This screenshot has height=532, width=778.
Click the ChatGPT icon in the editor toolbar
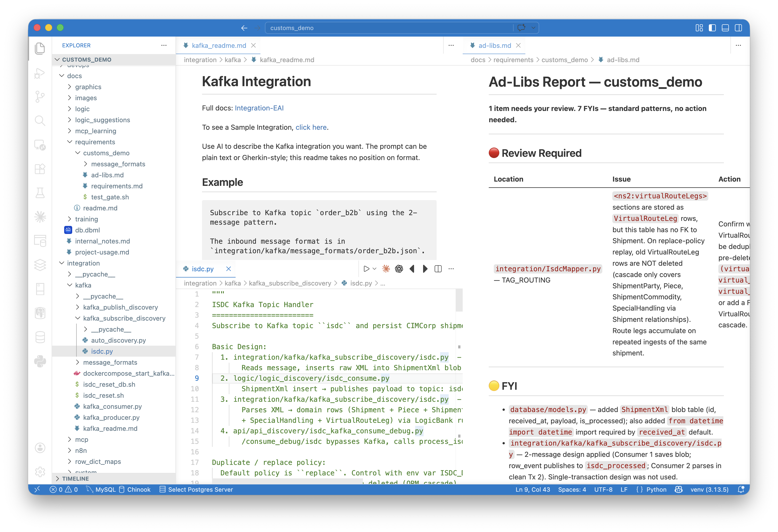(399, 269)
